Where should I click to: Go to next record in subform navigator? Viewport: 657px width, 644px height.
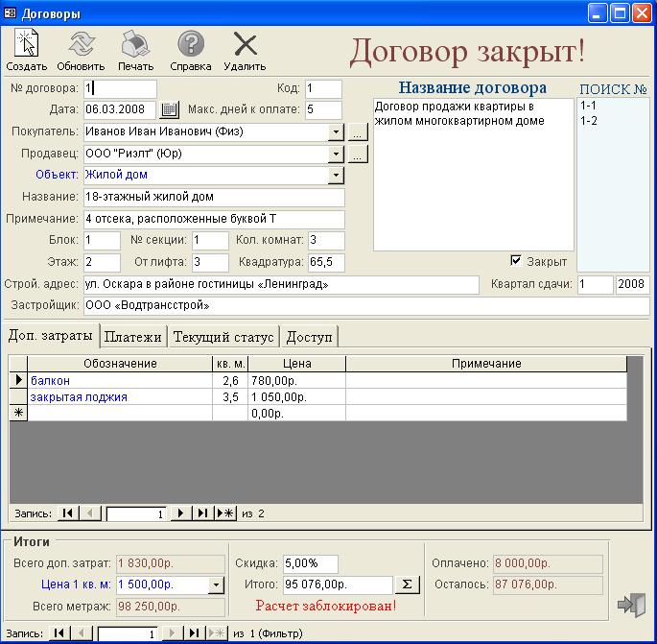pyautogui.click(x=180, y=513)
